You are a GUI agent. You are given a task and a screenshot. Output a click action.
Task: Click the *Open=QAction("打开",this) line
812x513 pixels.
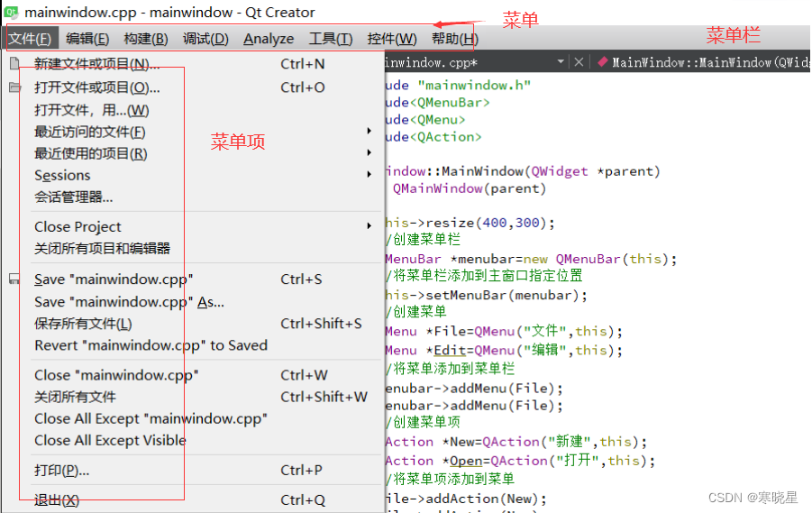(x=520, y=461)
